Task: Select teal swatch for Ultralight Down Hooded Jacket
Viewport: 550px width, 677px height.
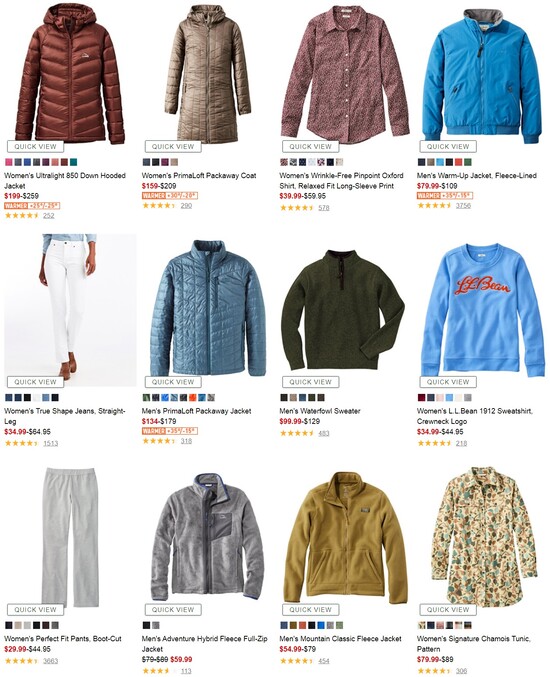Action: tap(73, 162)
